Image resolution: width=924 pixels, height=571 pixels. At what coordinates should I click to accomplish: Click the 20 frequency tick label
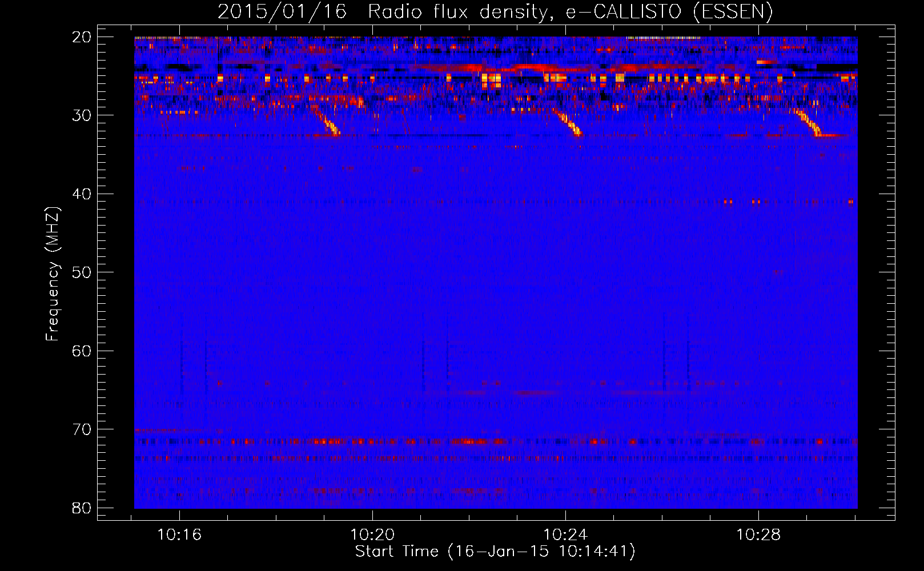(82, 37)
